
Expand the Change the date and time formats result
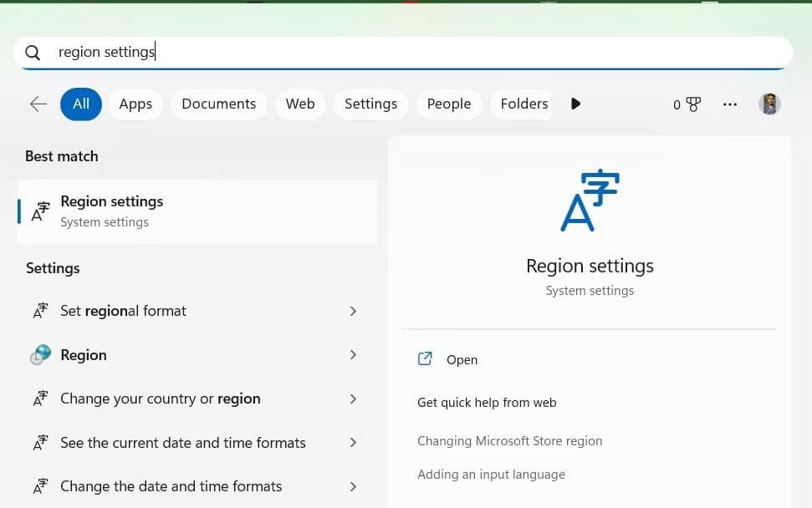coord(353,486)
